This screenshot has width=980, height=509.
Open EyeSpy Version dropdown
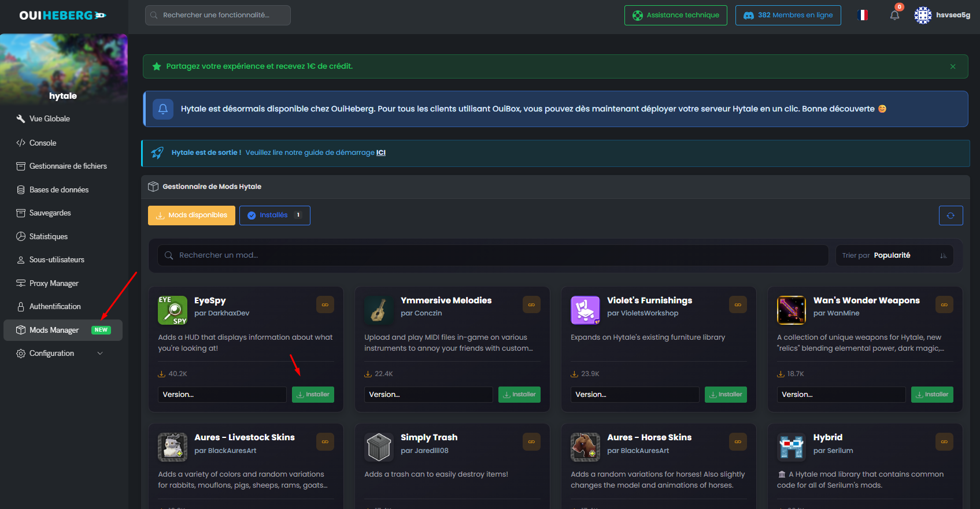[x=222, y=395]
